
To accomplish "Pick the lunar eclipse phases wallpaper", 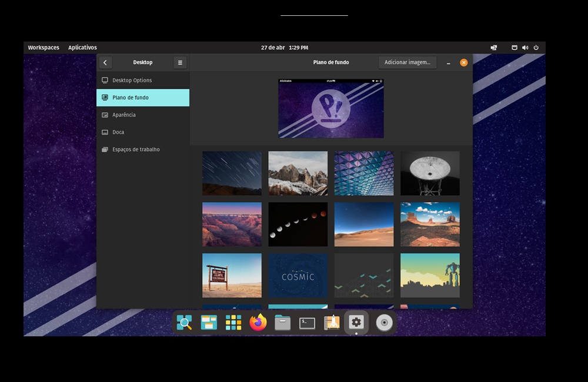I will [x=298, y=224].
